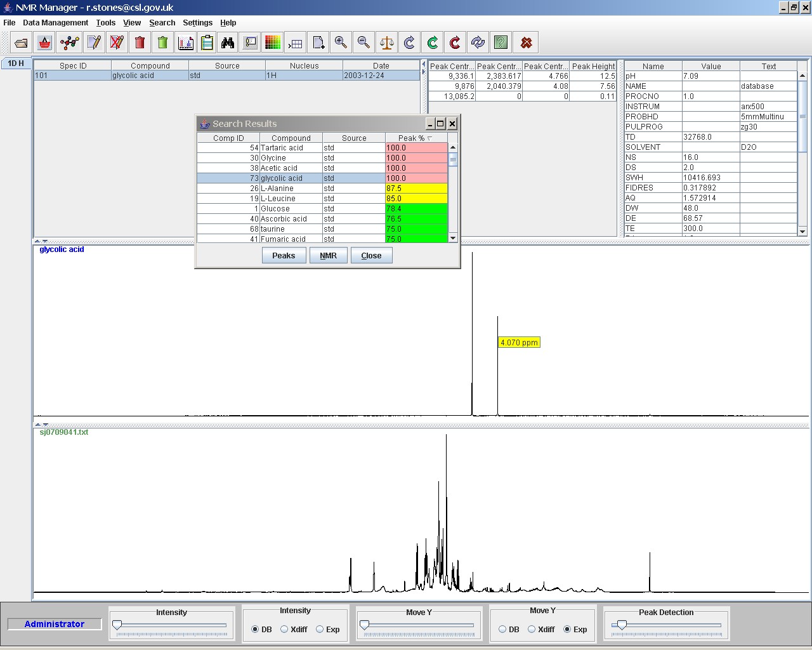Click the red cross exit icon

(526, 43)
